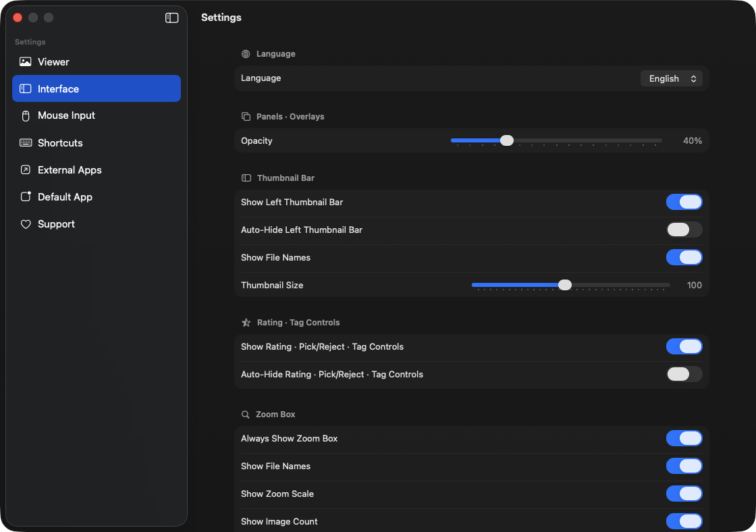Click the Mouse Input mouse icon
756x532 pixels.
(26, 115)
